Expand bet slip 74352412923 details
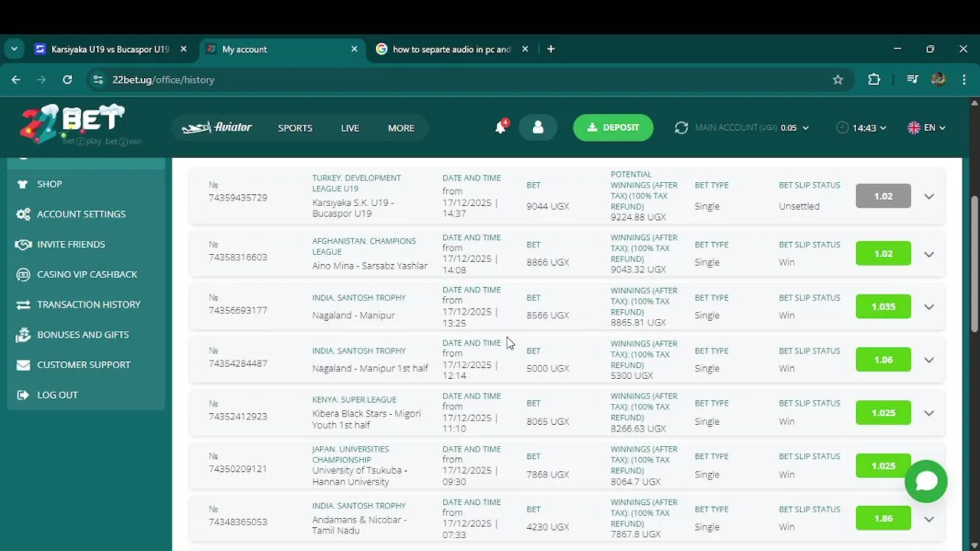Viewport: 980px width, 551px height. [x=929, y=413]
